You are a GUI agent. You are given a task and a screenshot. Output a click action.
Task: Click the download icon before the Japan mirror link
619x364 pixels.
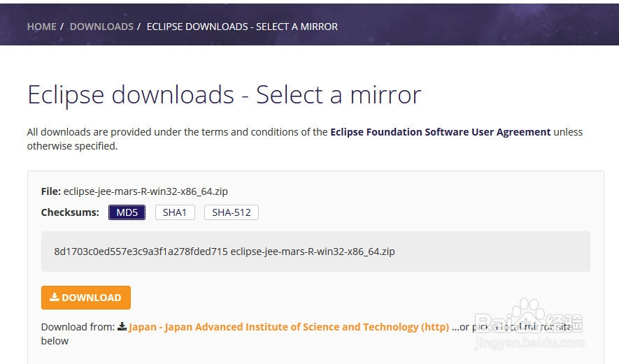(x=122, y=326)
